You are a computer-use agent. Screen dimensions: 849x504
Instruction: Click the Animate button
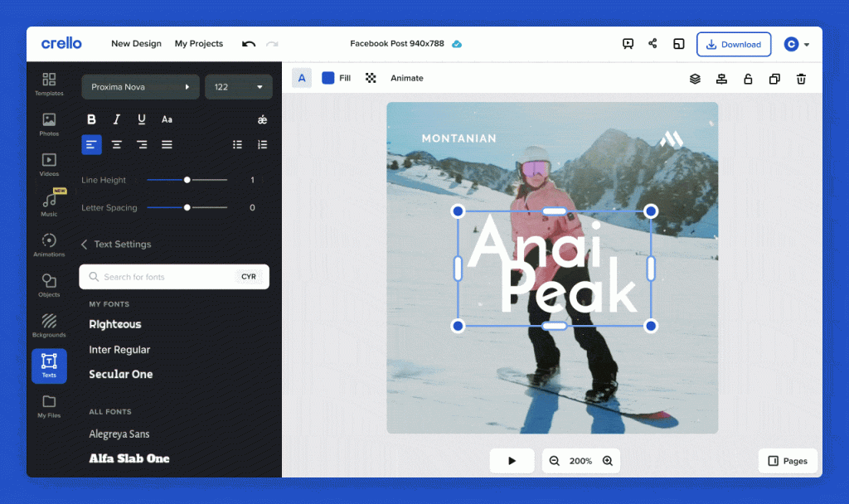click(x=407, y=78)
